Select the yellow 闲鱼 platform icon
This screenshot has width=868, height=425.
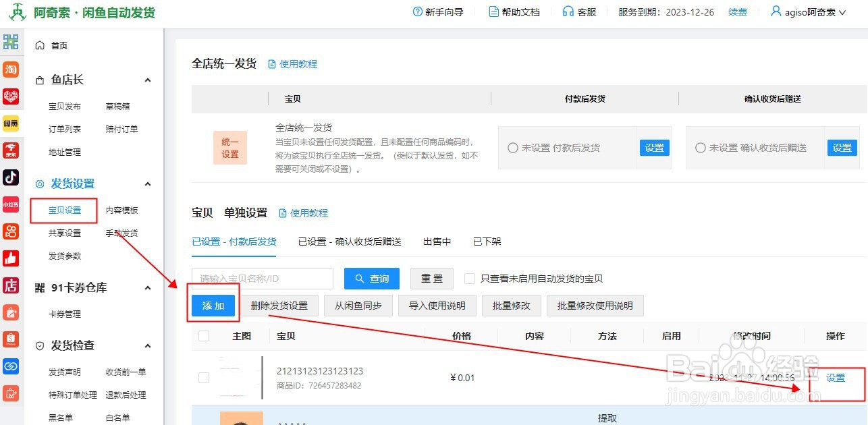click(x=11, y=123)
